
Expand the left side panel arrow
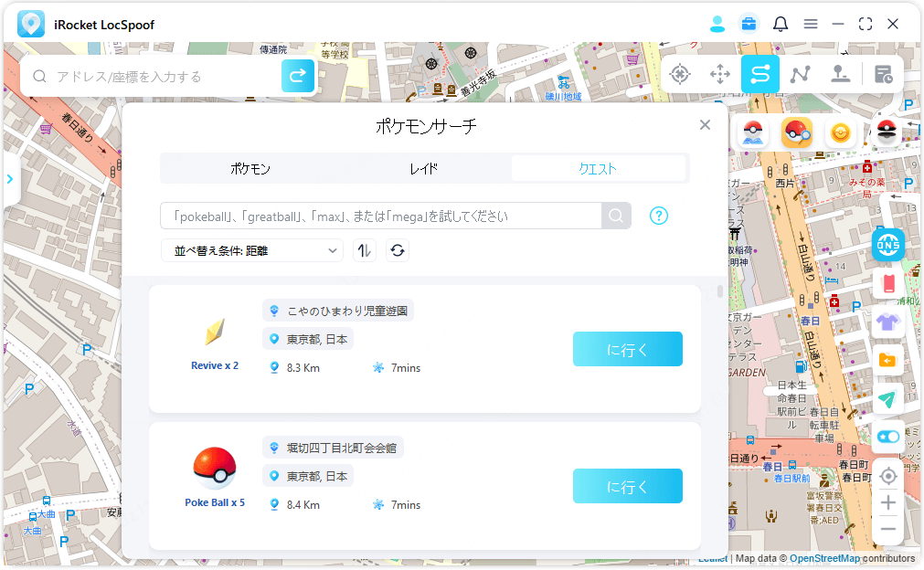click(x=10, y=179)
